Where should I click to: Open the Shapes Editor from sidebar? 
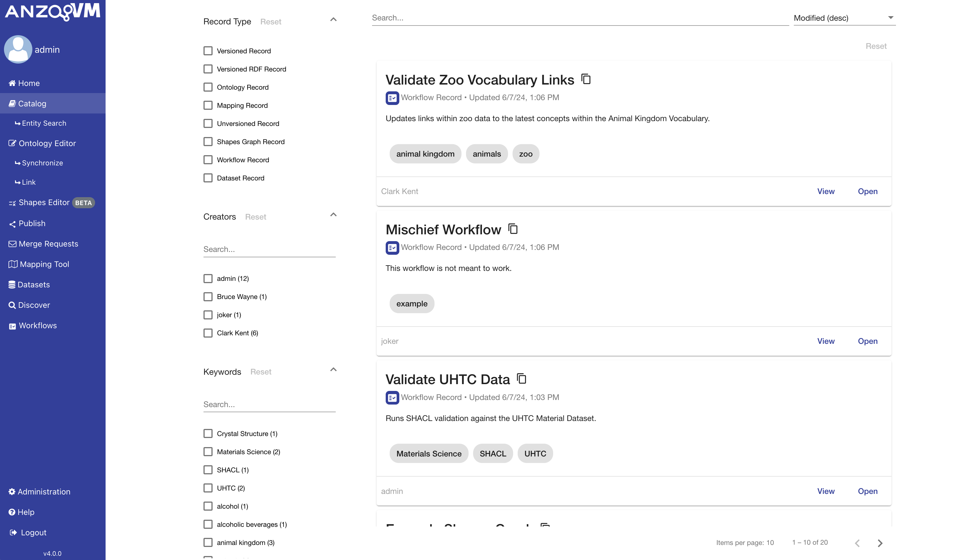pos(44,202)
